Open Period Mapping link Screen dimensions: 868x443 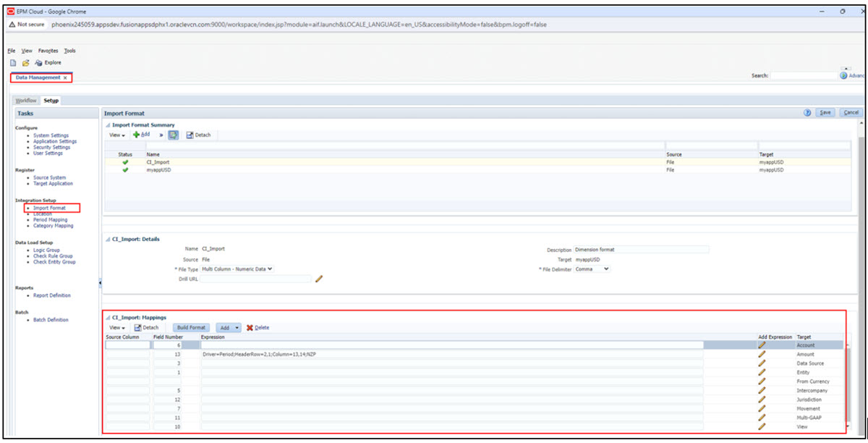click(x=50, y=220)
